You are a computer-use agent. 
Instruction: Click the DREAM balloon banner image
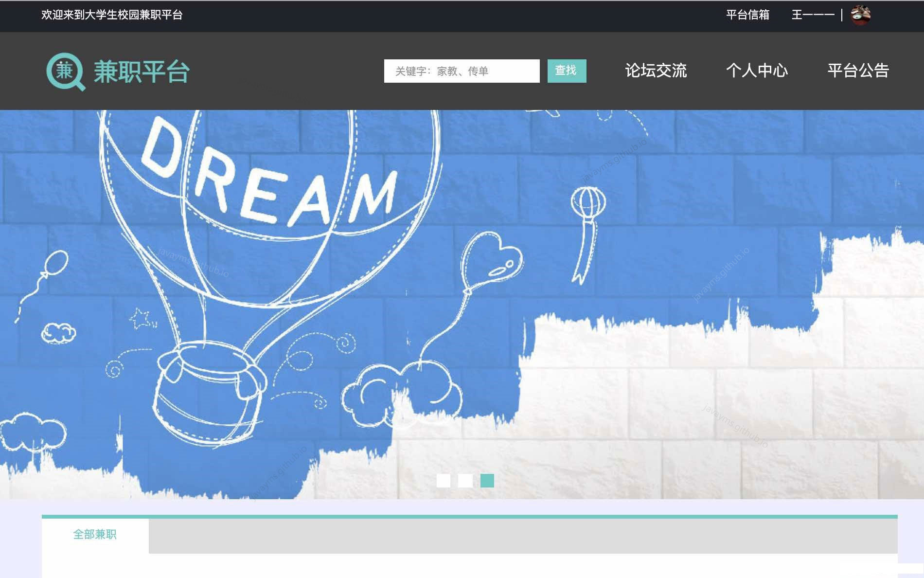coord(462,305)
